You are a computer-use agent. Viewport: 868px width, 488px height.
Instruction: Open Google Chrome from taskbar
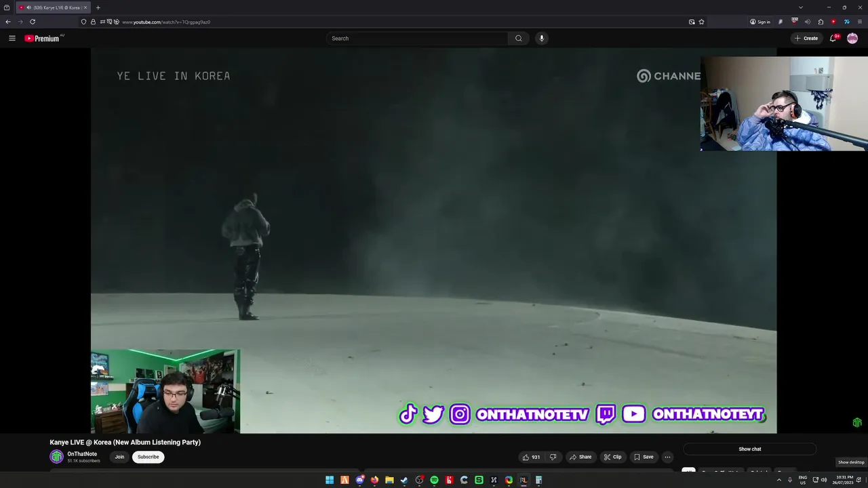509,480
